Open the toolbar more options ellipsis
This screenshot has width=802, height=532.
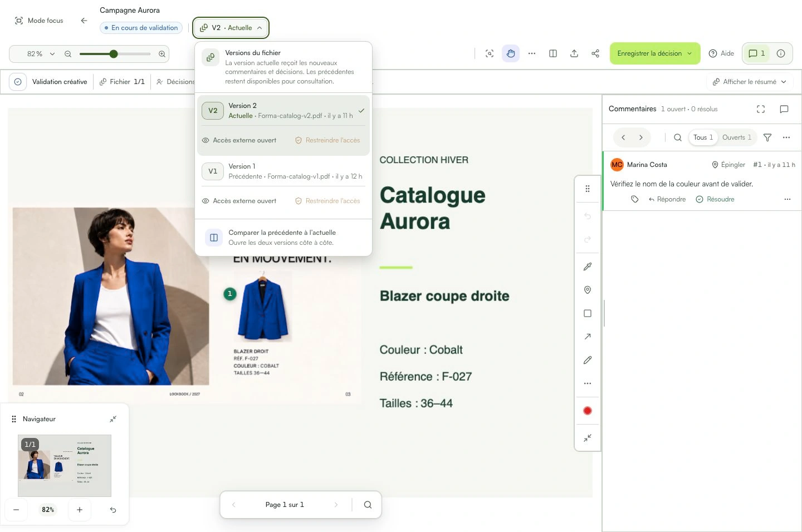coord(532,53)
